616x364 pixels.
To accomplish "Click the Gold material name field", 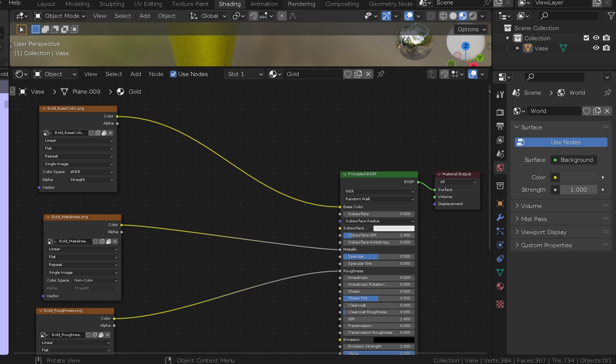I will tap(313, 74).
